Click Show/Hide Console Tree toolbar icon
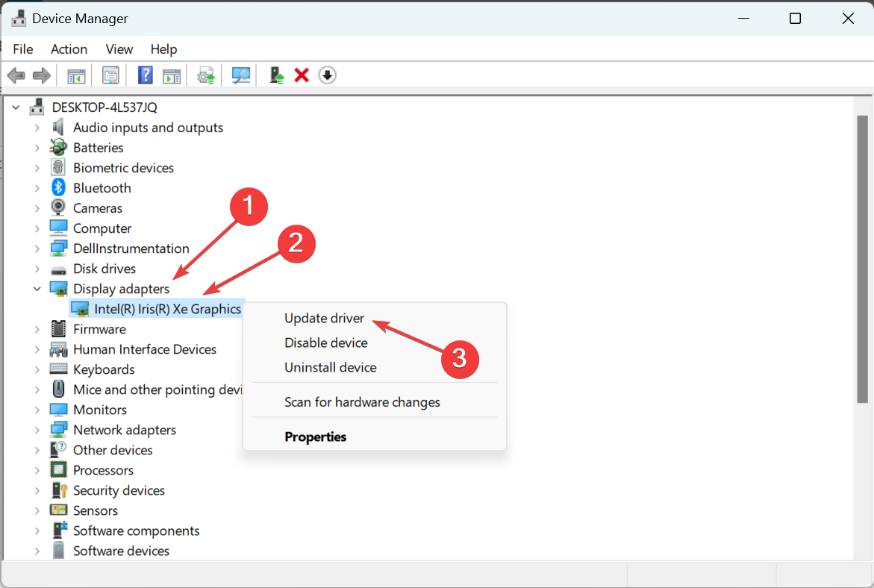874x588 pixels. [76, 76]
